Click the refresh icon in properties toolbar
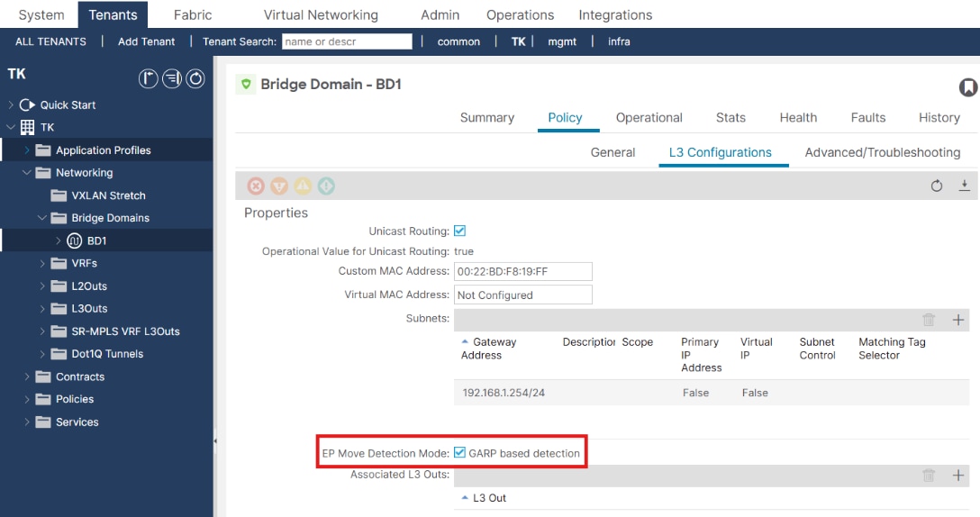This screenshot has height=517, width=980. [x=936, y=186]
